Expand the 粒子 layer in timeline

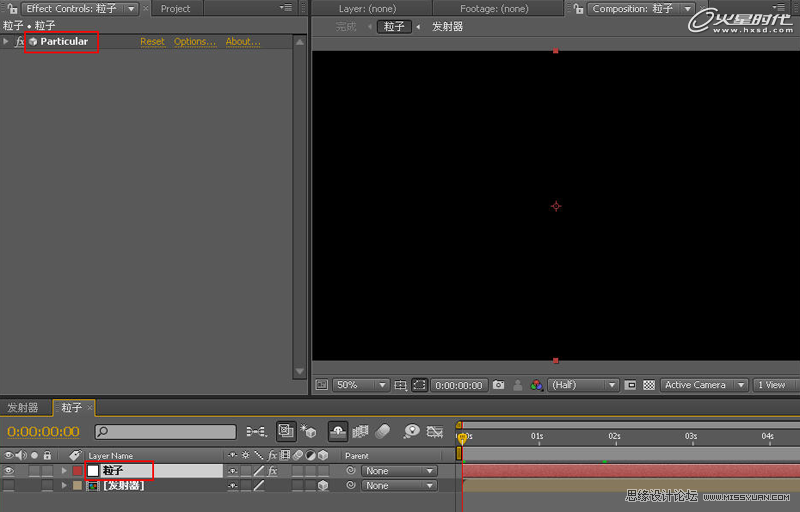pos(64,471)
